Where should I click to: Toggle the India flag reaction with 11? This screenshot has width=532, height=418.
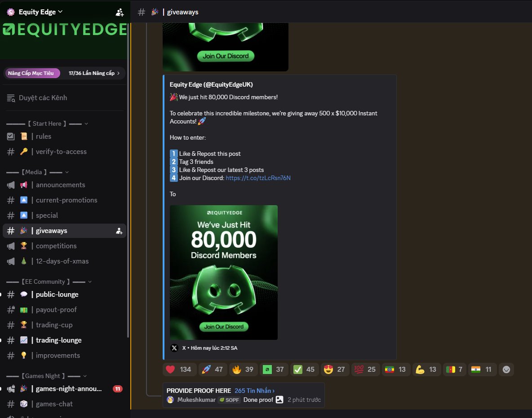482,369
